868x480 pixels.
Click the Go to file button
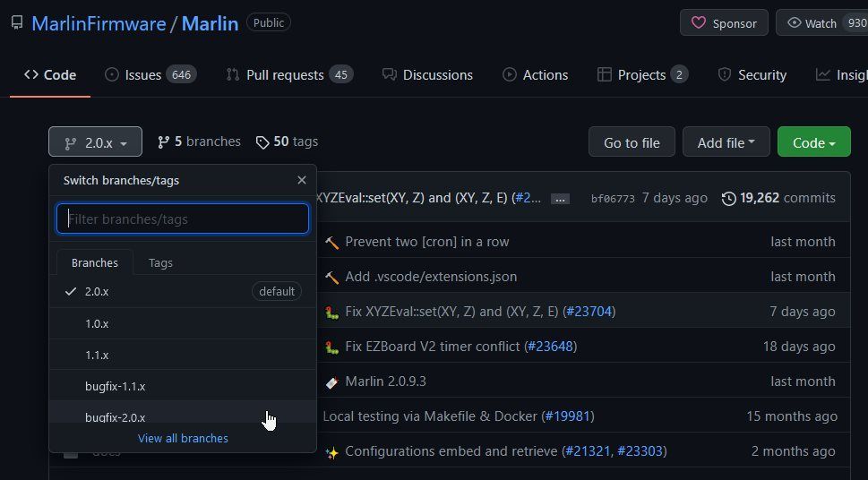pyautogui.click(x=632, y=142)
